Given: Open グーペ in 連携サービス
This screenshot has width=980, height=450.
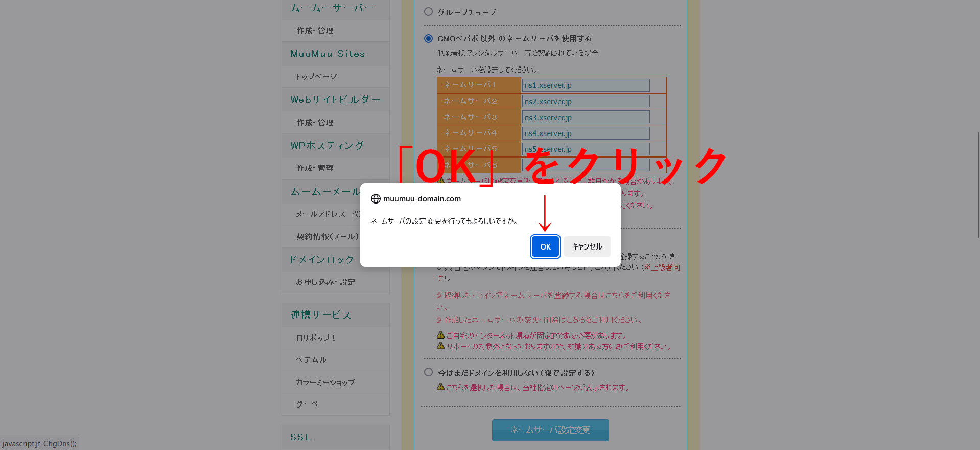Looking at the screenshot, I should click(x=307, y=404).
